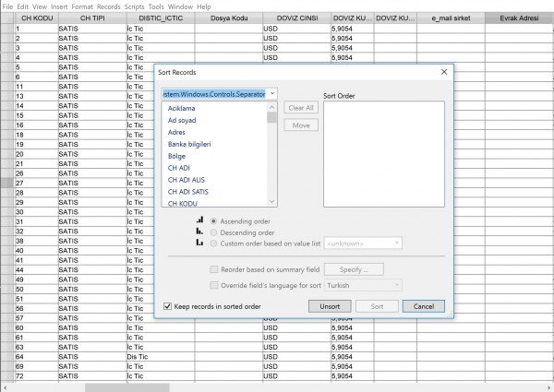This screenshot has width=554, height=392.
Task: Click the Evrak Adresi column header
Action: (519, 18)
